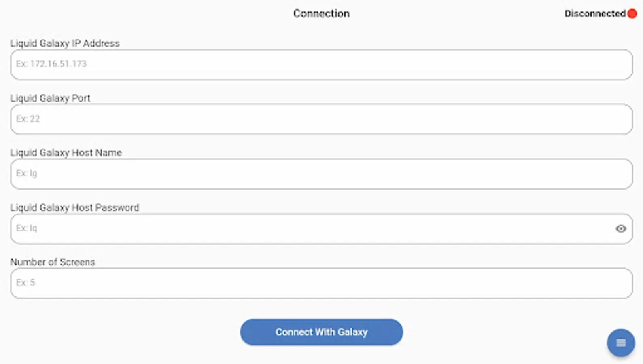This screenshot has width=643, height=364.
Task: Select the Liquid Galaxy Host Name field
Action: coord(321,174)
